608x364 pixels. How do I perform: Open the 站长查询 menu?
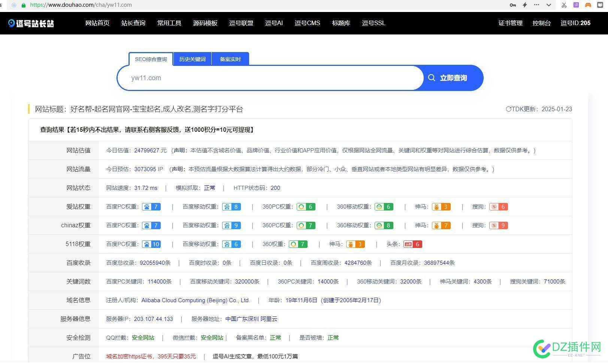coord(133,23)
